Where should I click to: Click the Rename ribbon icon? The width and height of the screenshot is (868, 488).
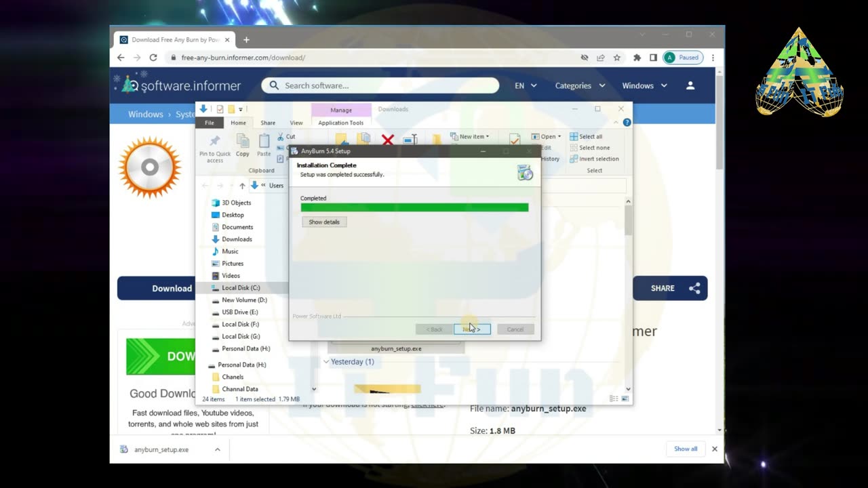coord(410,140)
